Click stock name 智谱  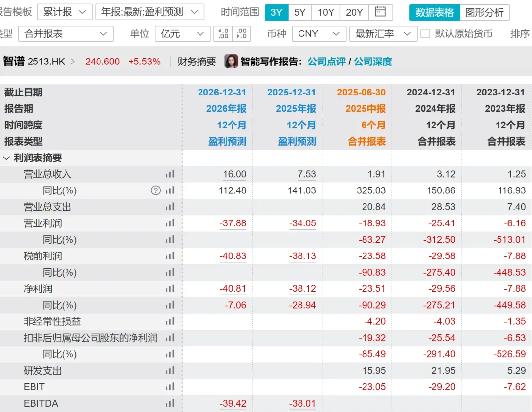(14, 62)
